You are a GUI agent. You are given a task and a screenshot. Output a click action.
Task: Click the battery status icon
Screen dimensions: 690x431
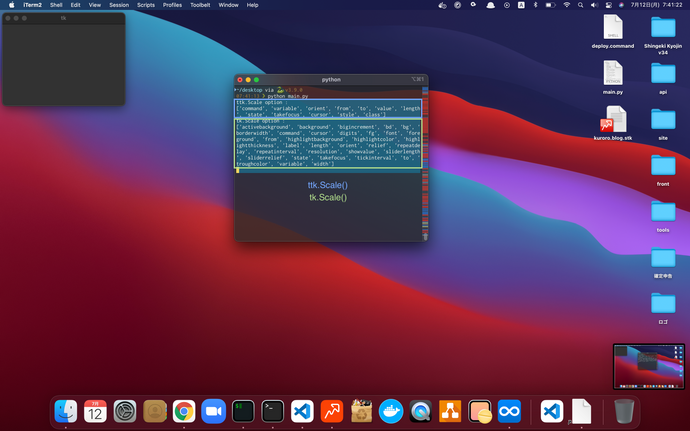pos(550,5)
